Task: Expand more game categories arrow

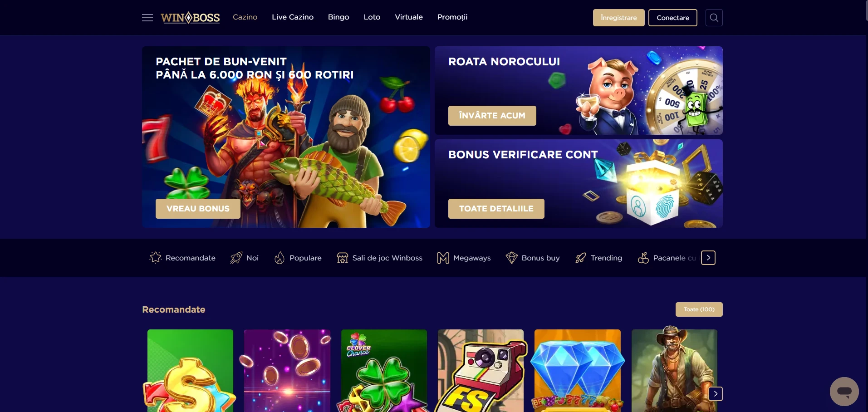Action: point(708,258)
